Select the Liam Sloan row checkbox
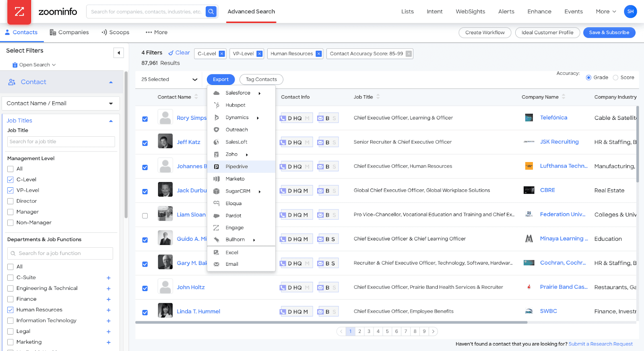The height and width of the screenshot is (351, 644). pos(145,216)
